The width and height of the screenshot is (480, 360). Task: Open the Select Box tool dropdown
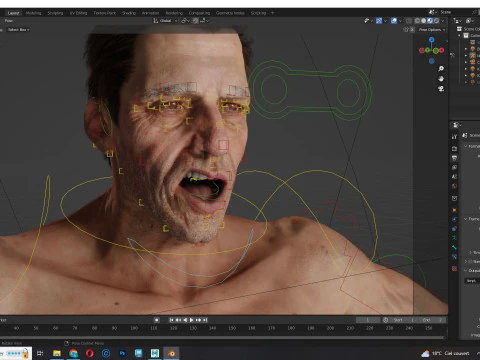pos(18,30)
